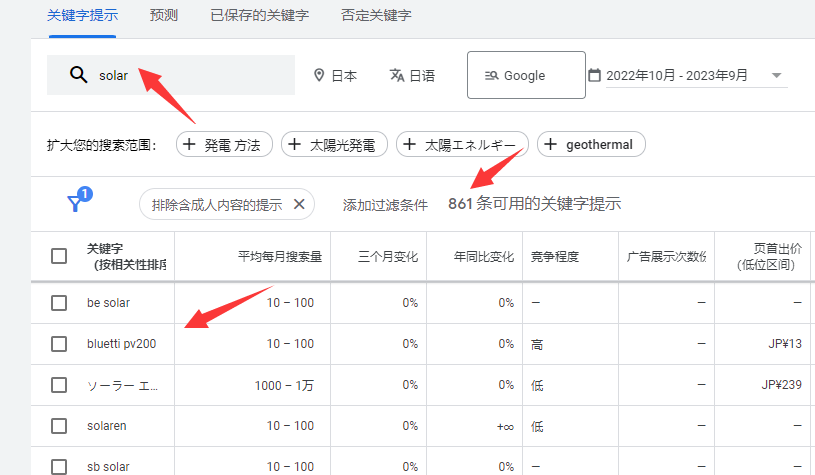
Task: Click the solar keyword search field
Action: pos(190,75)
